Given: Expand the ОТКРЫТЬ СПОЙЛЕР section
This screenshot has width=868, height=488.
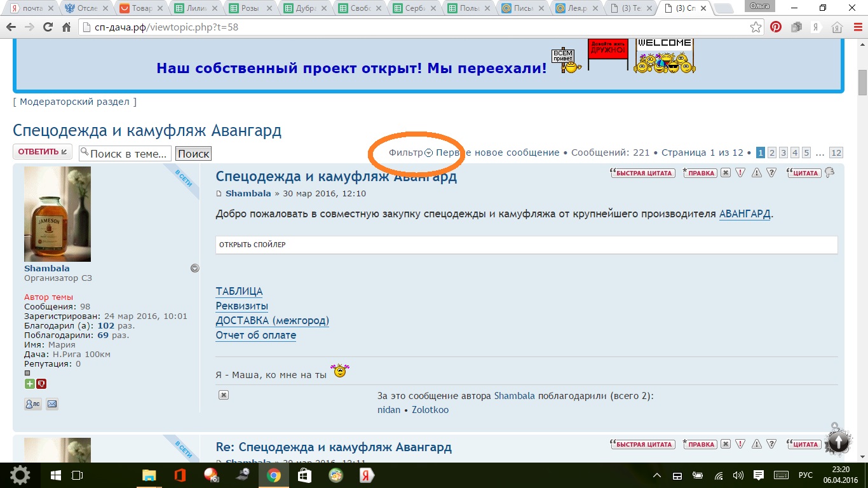Looking at the screenshot, I should coord(252,245).
